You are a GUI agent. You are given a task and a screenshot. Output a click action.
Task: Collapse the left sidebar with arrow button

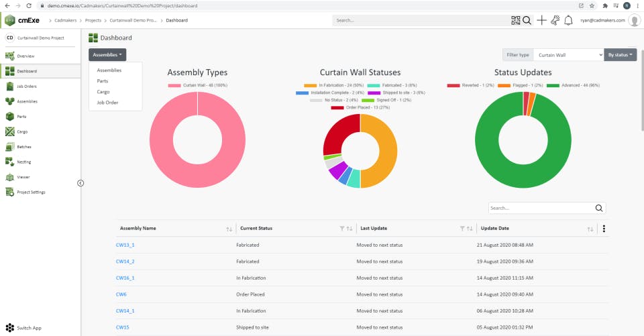[80, 183]
